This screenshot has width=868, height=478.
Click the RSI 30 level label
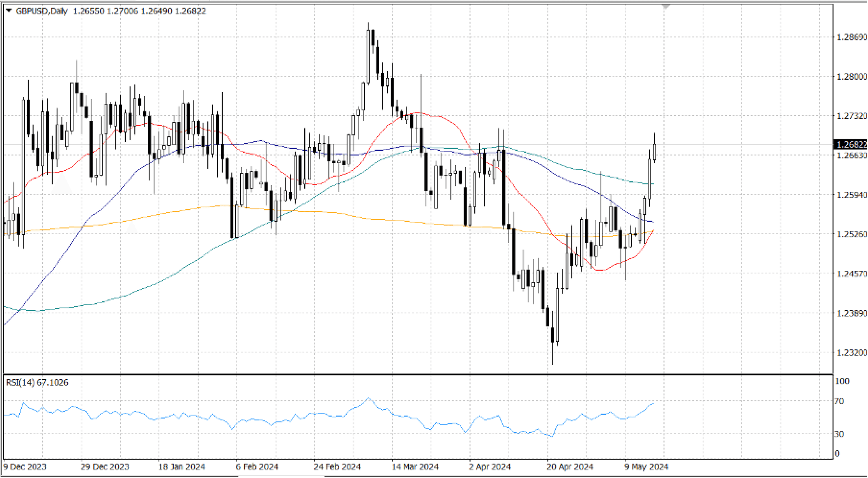click(x=839, y=434)
